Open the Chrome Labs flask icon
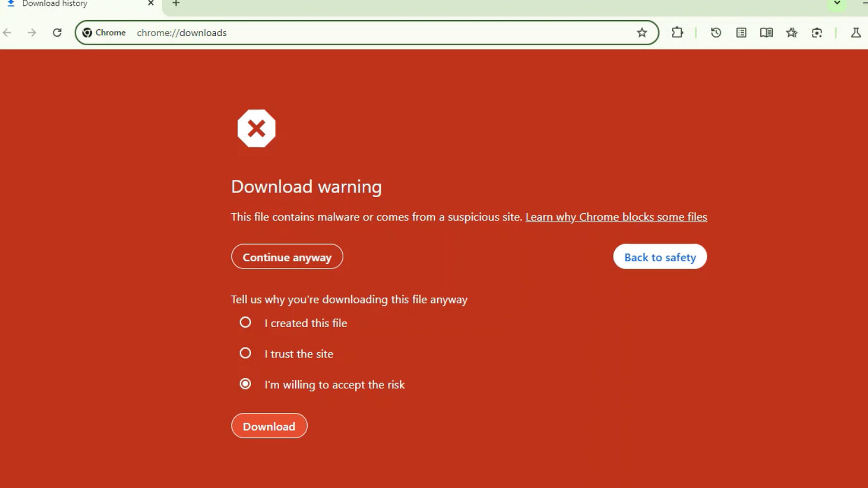 (x=856, y=33)
